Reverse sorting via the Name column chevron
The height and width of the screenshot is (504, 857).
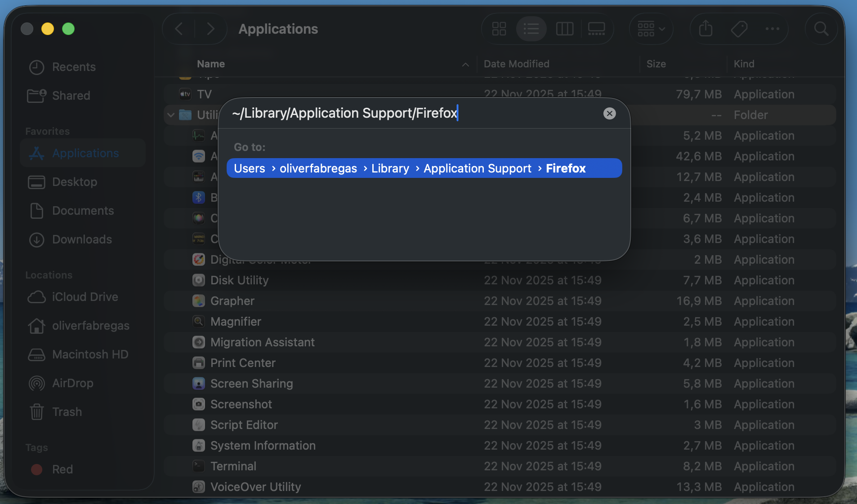tap(465, 64)
